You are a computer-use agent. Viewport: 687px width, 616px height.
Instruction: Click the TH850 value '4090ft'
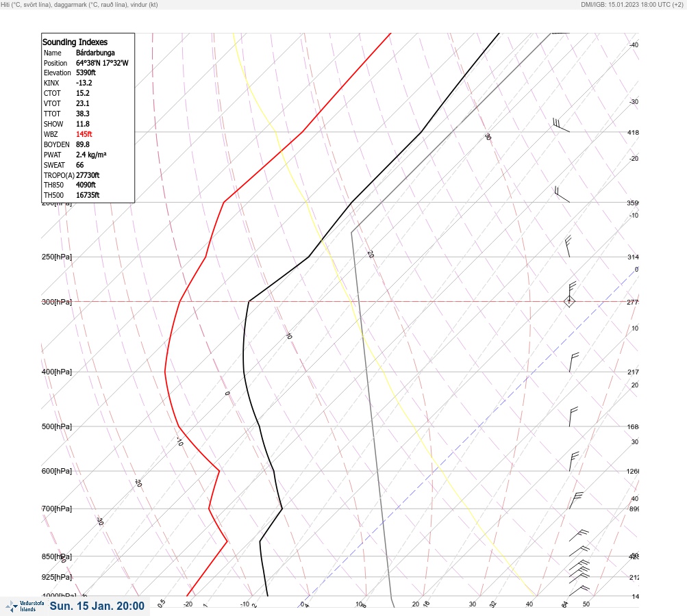click(86, 185)
